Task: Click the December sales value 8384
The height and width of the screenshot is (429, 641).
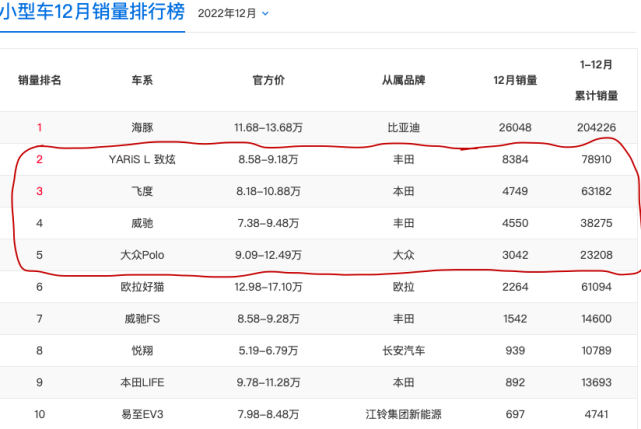Action: click(x=515, y=159)
